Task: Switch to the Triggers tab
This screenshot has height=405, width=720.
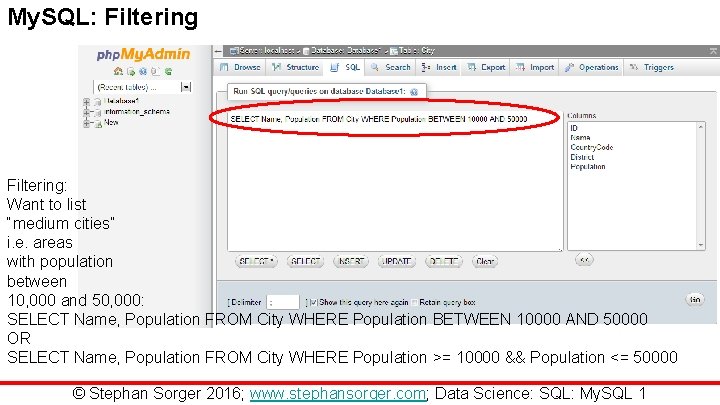Action: pyautogui.click(x=652, y=67)
